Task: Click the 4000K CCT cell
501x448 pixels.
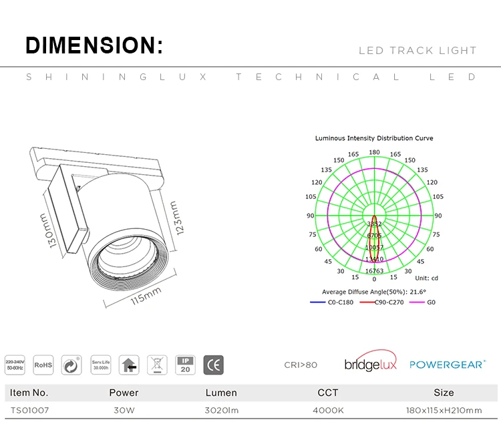Action: coord(328,411)
